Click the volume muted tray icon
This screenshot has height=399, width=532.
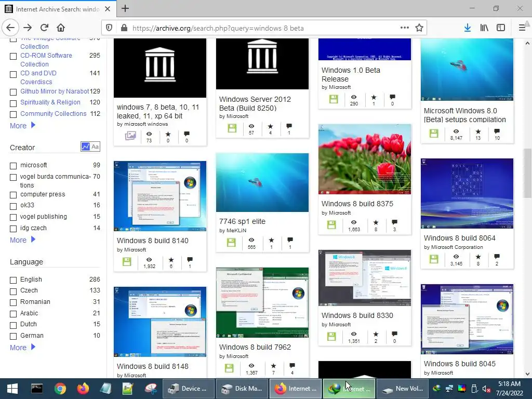(x=486, y=389)
